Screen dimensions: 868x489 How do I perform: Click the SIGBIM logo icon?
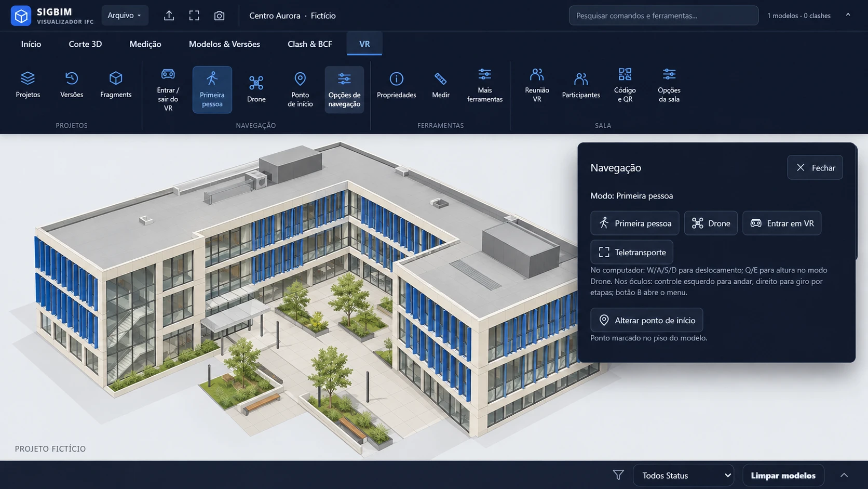click(x=21, y=16)
